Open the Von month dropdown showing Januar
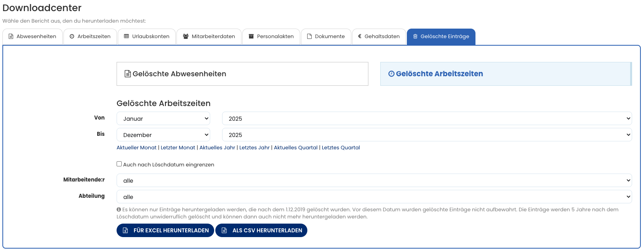Screen dimensions: 644x251 point(163,119)
